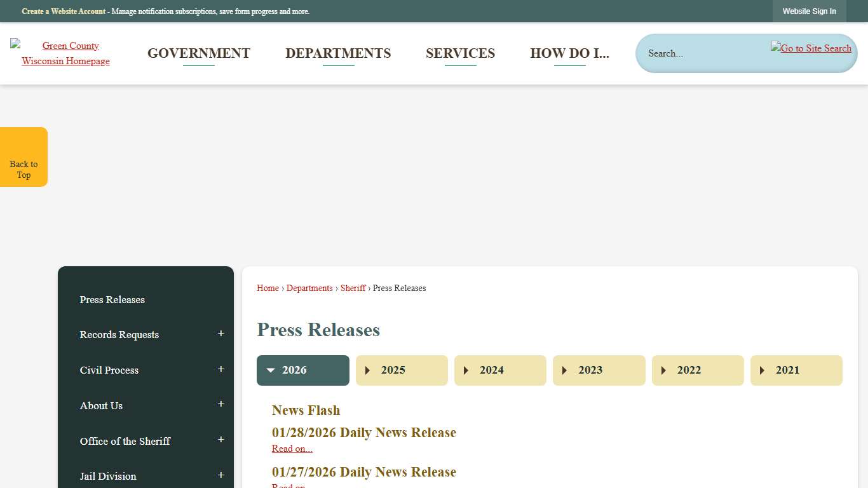This screenshot has width=868, height=488.
Task: Open the Create a Website Account link
Action: 63,11
